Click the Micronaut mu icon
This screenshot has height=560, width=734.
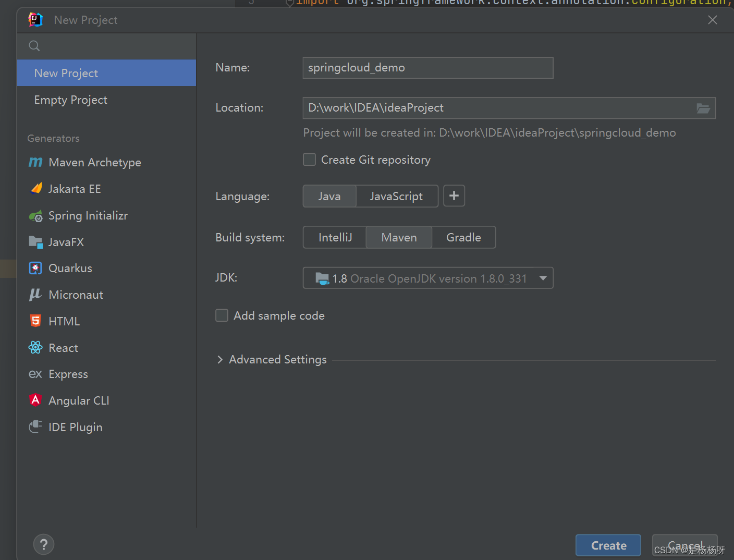click(35, 295)
